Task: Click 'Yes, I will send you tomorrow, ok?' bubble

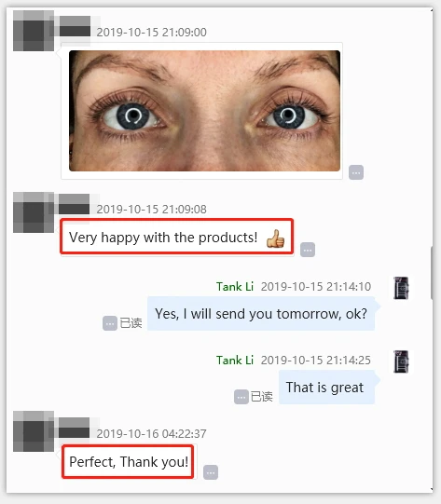Action: click(261, 313)
